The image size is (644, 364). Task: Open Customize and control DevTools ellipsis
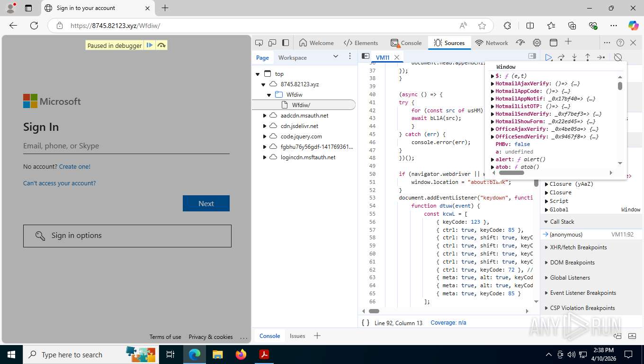607,43
